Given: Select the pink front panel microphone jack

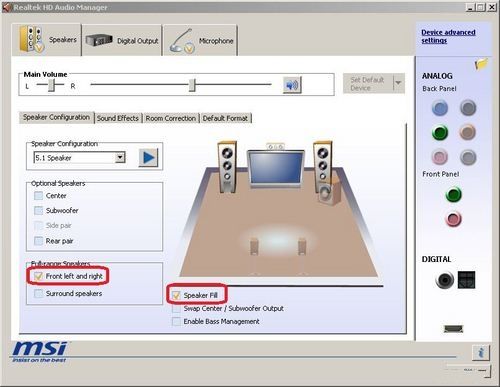Looking at the screenshot, I should (x=453, y=219).
